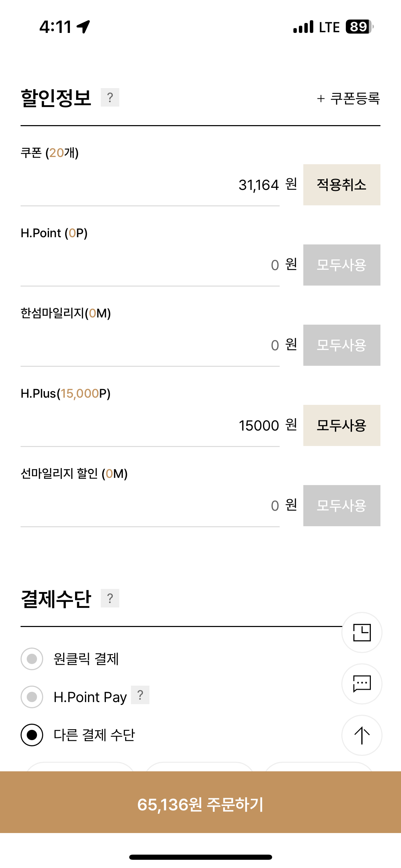
Task: Select the 원클릭 결제 radio option
Action: click(x=32, y=659)
